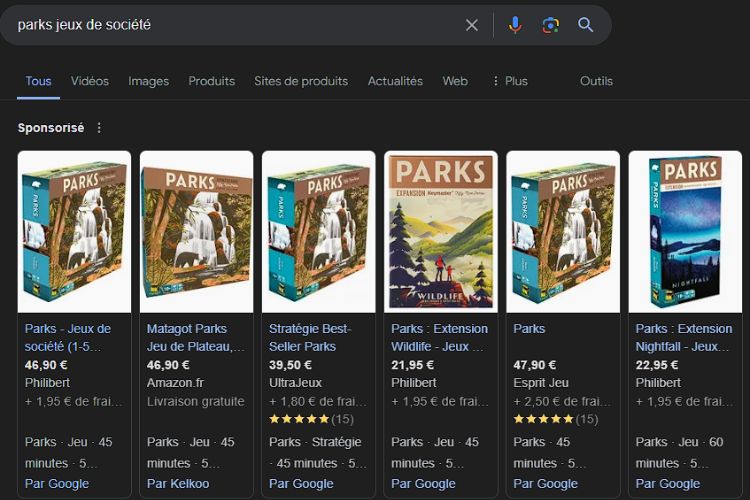Open the 'Parks' link sold by Esprit Jeu
Screen dimensions: 750x500
[x=529, y=329]
